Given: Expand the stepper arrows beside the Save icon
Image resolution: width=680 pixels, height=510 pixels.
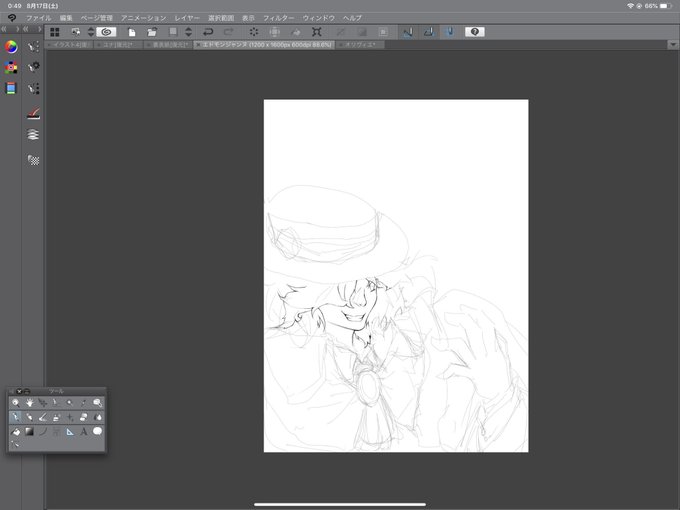Looking at the screenshot, I should point(188,32).
